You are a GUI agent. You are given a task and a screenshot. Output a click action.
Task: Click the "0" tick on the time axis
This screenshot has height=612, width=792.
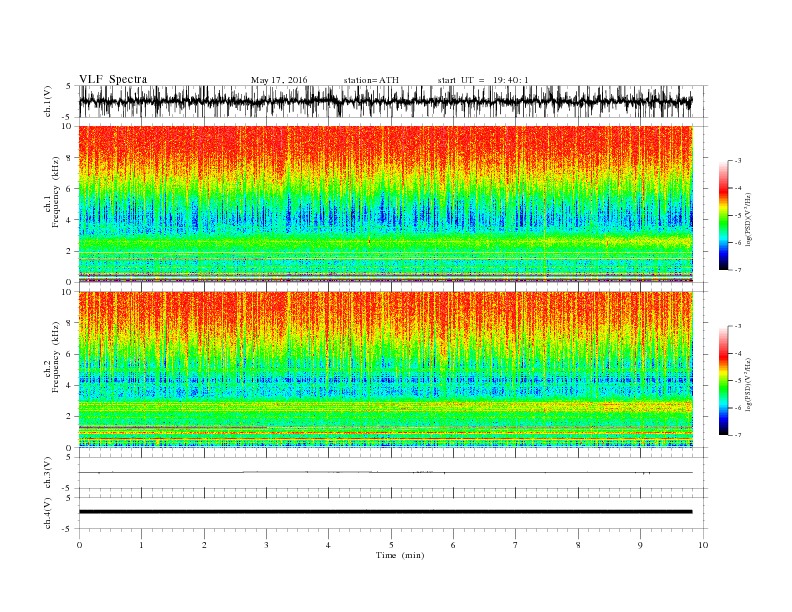pyautogui.click(x=79, y=545)
